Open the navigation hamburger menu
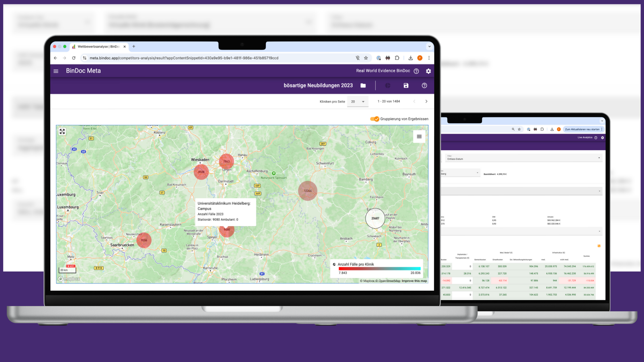 [x=56, y=71]
